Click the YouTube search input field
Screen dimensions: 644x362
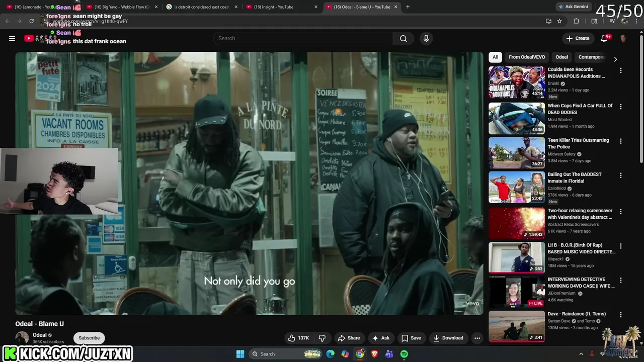tap(303, 39)
